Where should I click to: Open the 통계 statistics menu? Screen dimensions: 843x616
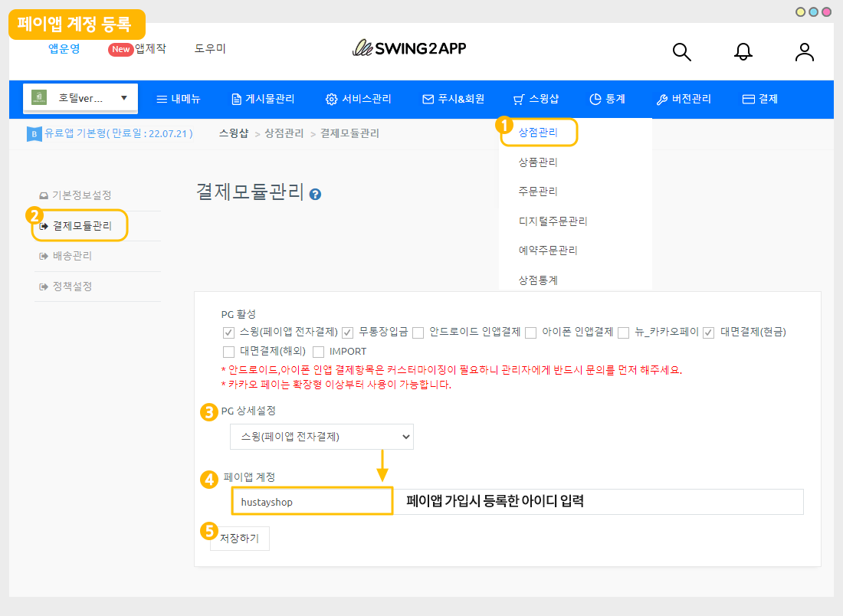point(607,99)
